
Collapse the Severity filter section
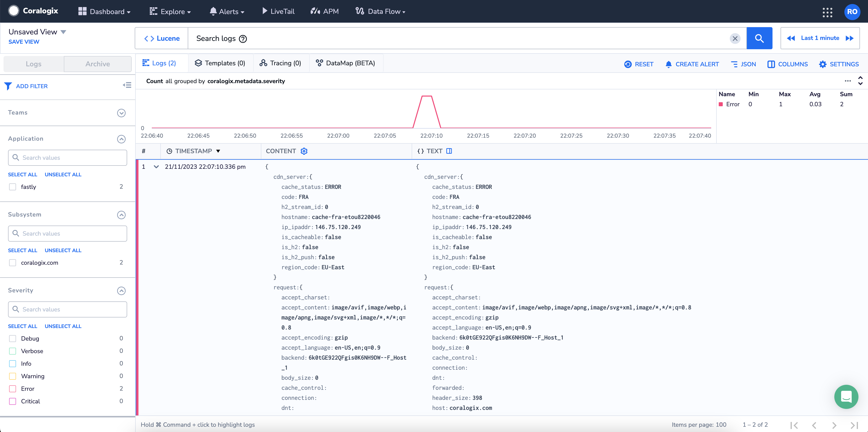click(x=121, y=291)
